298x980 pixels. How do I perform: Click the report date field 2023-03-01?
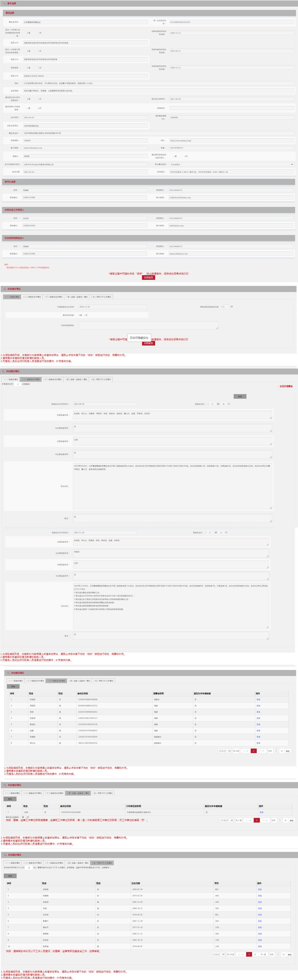[85, 172]
